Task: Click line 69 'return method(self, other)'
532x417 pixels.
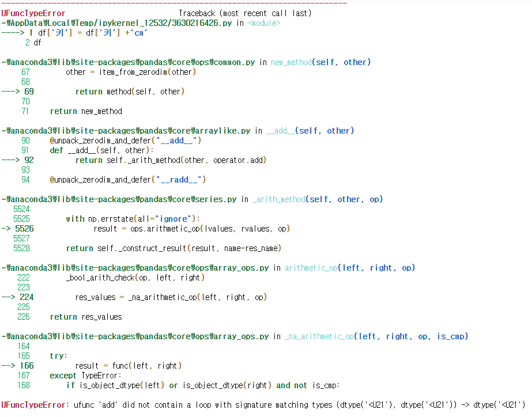Action: (x=130, y=92)
